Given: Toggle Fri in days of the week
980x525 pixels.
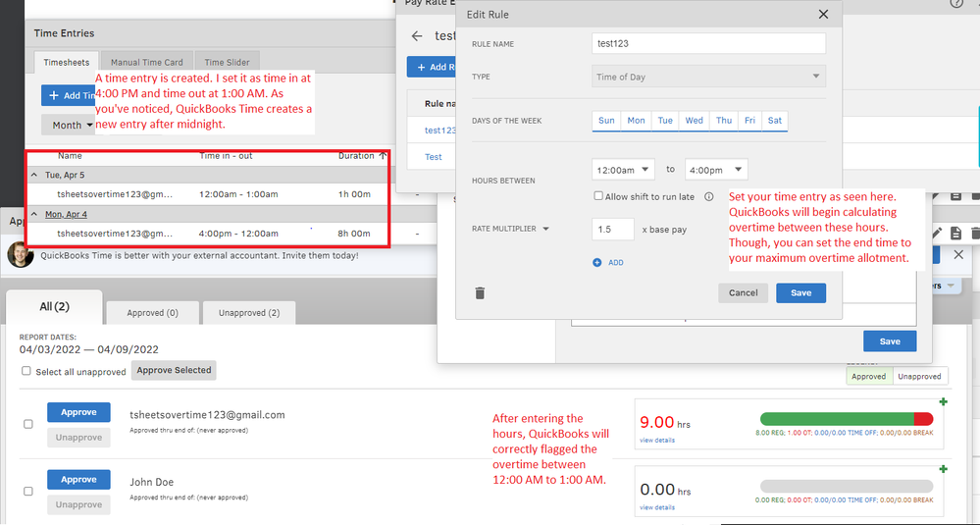Looking at the screenshot, I should coord(749,121).
